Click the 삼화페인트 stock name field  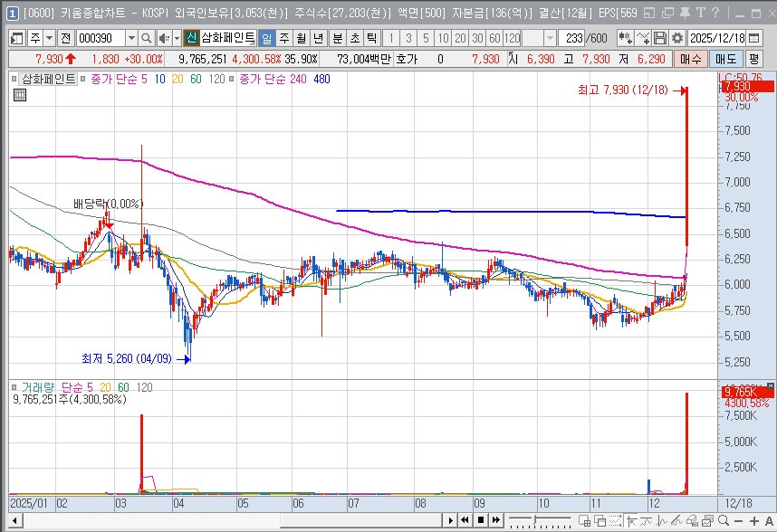228,38
